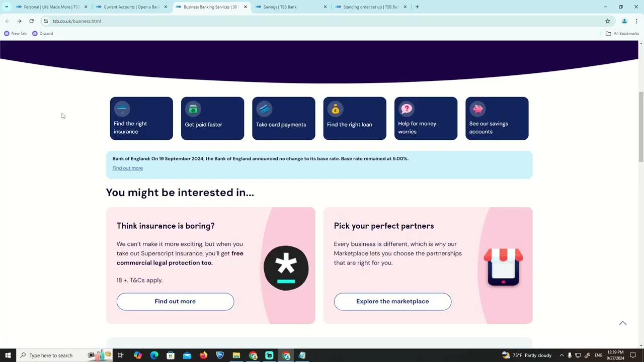Close the Current Accounts tab
Image resolution: width=644 pixels, height=362 pixels.
[166, 7]
